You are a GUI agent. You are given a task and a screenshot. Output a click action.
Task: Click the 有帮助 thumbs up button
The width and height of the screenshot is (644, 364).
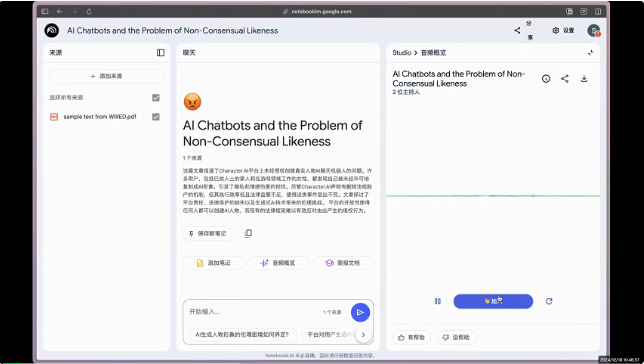tap(412, 337)
